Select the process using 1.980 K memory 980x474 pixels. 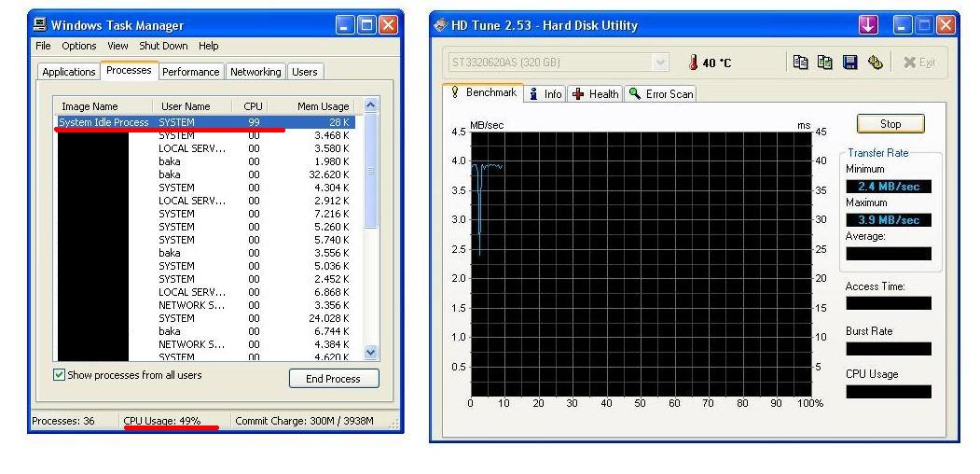206,161
